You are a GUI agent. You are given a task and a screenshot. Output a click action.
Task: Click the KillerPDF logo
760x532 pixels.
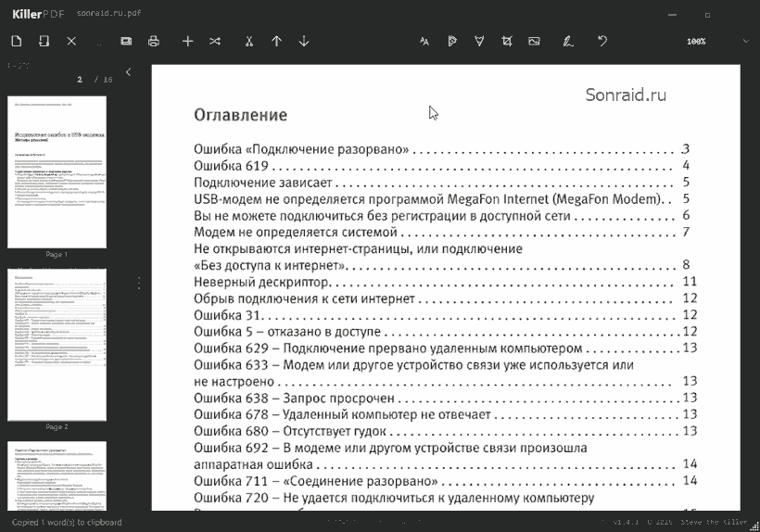pos(38,14)
